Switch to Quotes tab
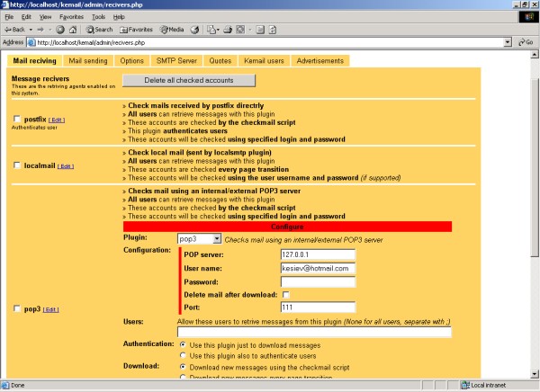 [220, 61]
